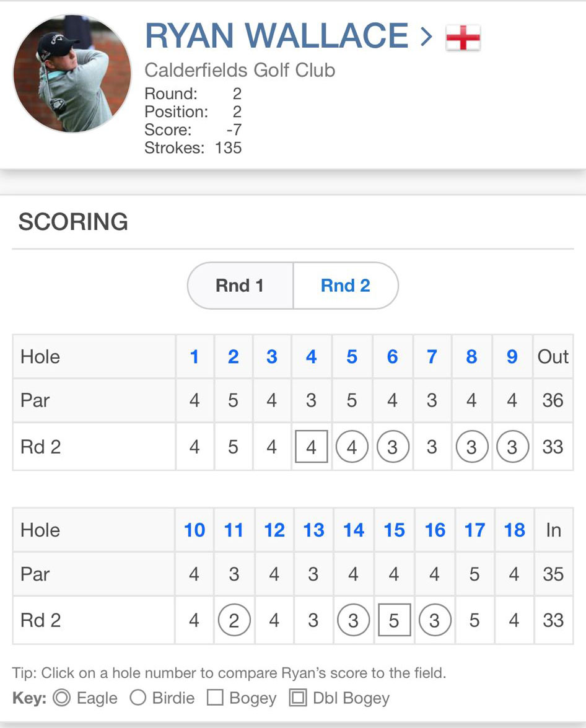Click hole number 6 in front nine
Viewport: 586px width, 728px height.
(392, 357)
